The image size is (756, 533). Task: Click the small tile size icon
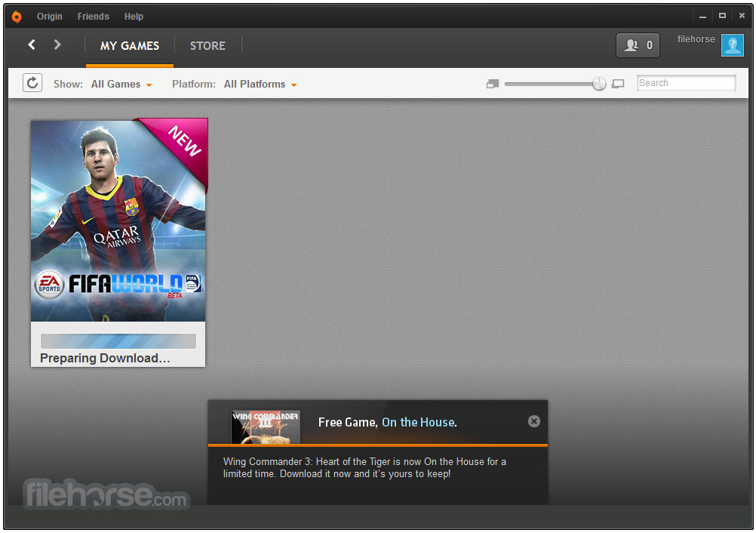tap(492, 84)
